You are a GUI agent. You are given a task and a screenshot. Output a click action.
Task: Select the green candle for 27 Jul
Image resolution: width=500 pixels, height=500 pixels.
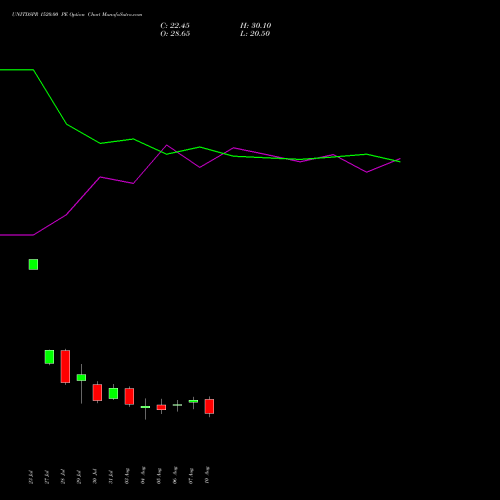point(49,357)
